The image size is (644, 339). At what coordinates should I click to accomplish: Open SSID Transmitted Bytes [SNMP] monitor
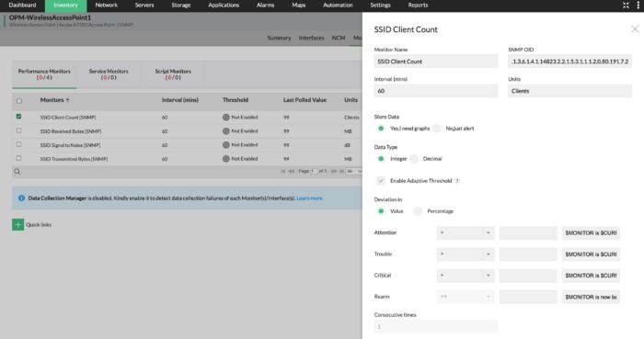pos(74,159)
